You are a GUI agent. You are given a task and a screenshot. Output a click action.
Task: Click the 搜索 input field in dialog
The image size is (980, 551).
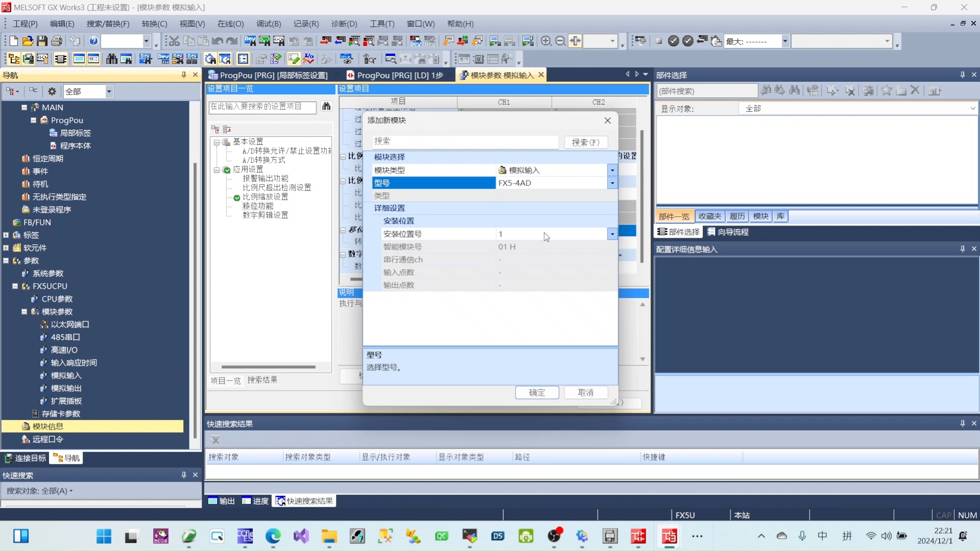click(464, 141)
